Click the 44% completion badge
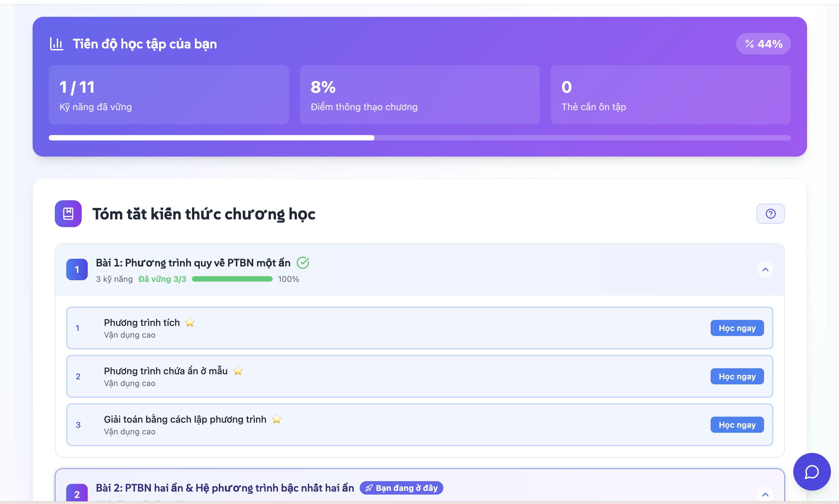The image size is (839, 504). click(763, 44)
